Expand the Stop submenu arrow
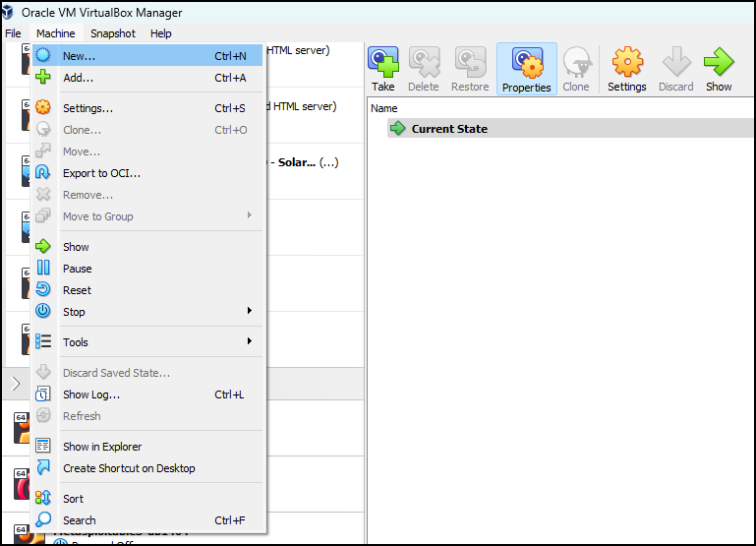The image size is (756, 546). (x=250, y=311)
